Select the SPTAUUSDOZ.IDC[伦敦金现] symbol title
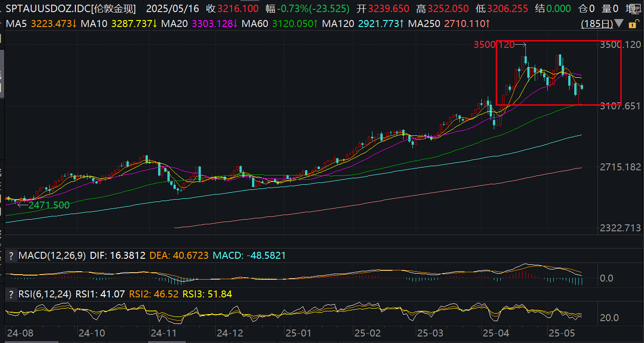644x343 pixels. (x=71, y=8)
